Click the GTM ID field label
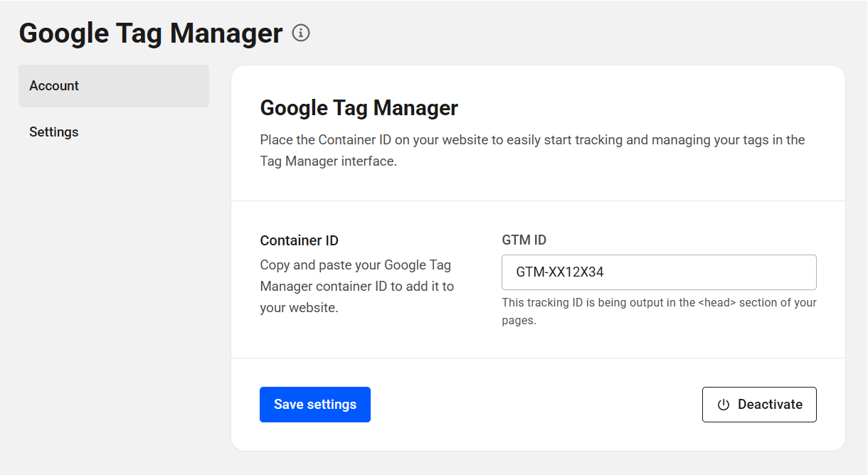868x475 pixels. pos(524,240)
